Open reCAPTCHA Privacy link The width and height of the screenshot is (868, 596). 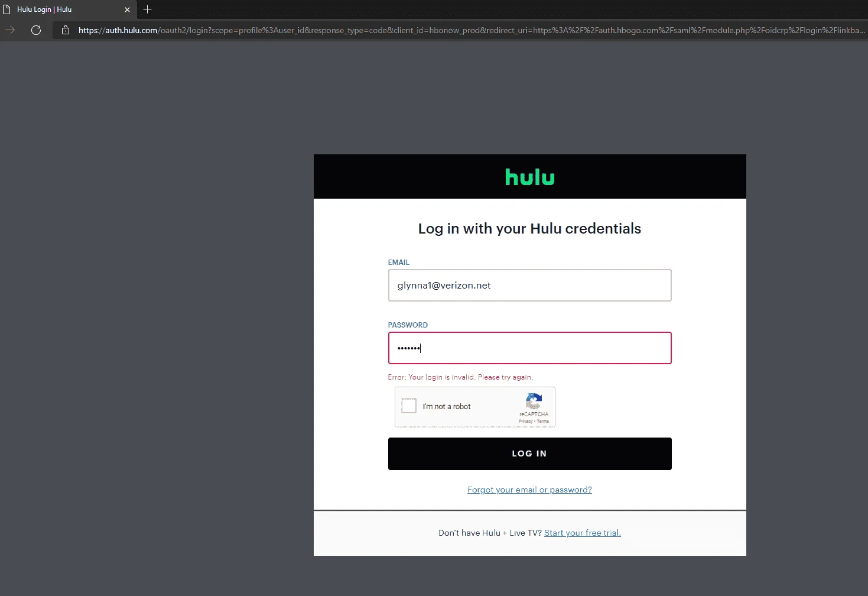[525, 422]
